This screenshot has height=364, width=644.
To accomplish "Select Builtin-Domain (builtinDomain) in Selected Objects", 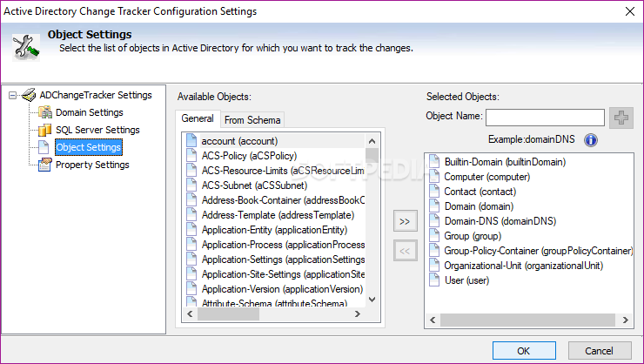I will pos(505,162).
